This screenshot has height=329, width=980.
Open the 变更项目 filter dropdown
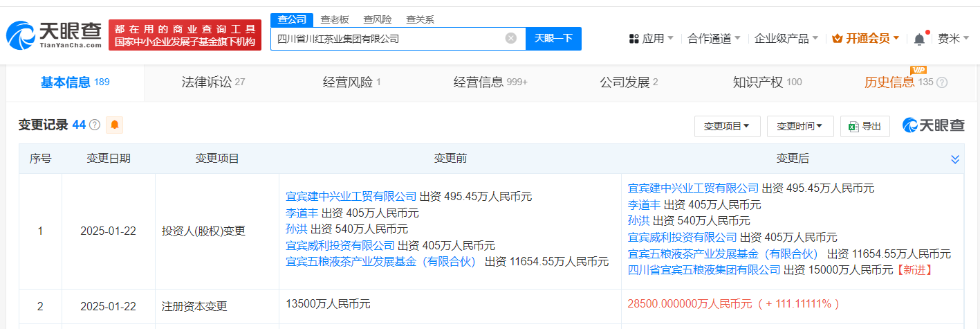tap(727, 126)
